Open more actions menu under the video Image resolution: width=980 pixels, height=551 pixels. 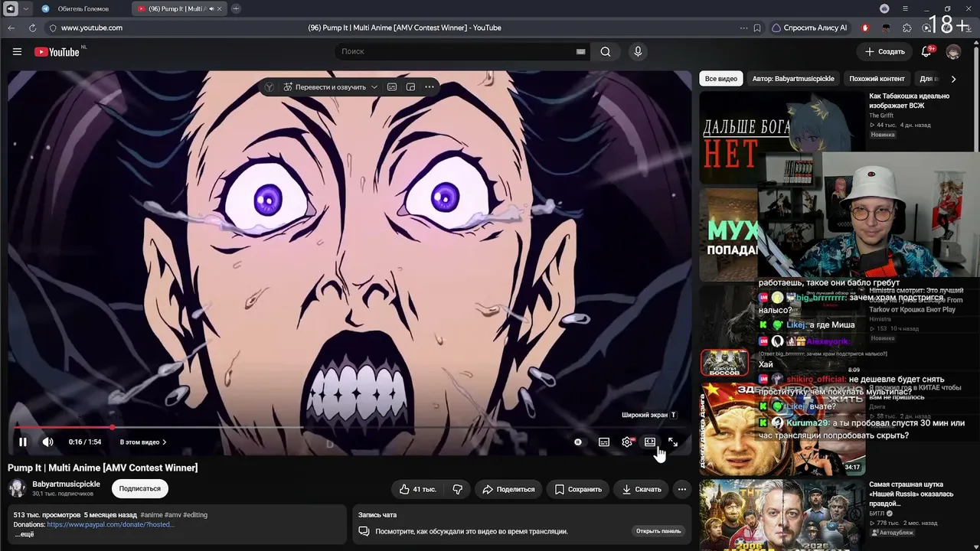point(682,489)
